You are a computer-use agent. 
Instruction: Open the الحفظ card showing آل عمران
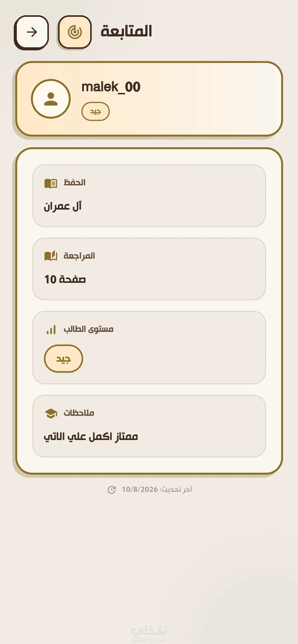pyautogui.click(x=149, y=196)
